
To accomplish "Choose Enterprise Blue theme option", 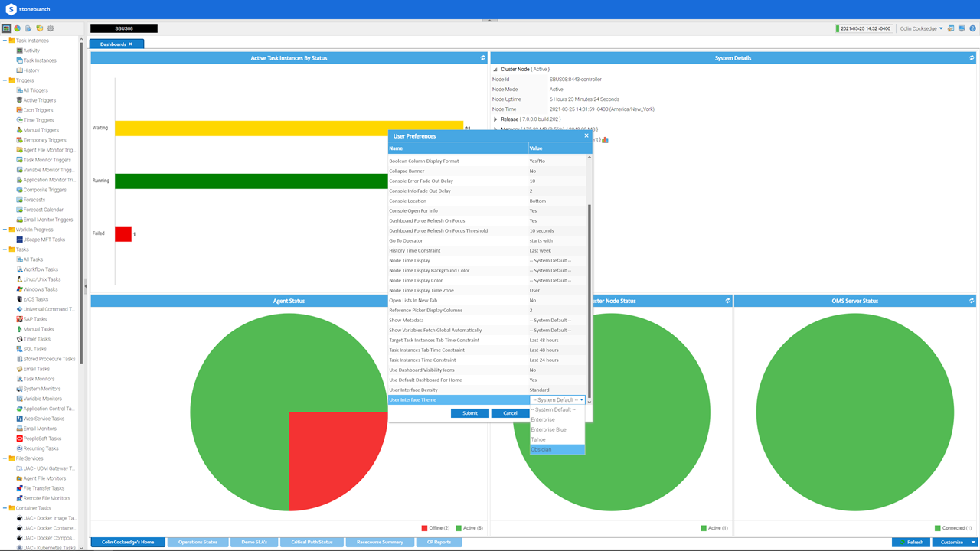I will tap(549, 429).
